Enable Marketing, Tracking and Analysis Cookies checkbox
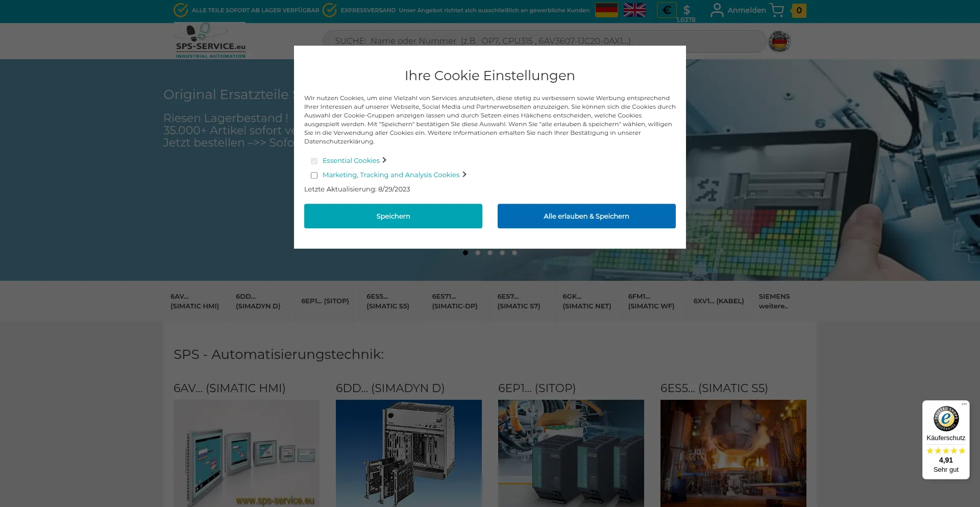980x507 pixels. coord(314,176)
